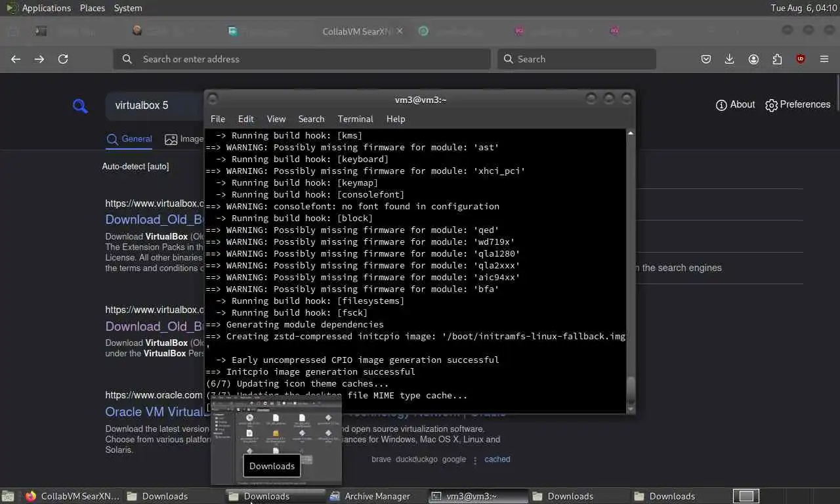Reload the page with the refresh icon
Screen dimensions: 840x504
click(63, 59)
